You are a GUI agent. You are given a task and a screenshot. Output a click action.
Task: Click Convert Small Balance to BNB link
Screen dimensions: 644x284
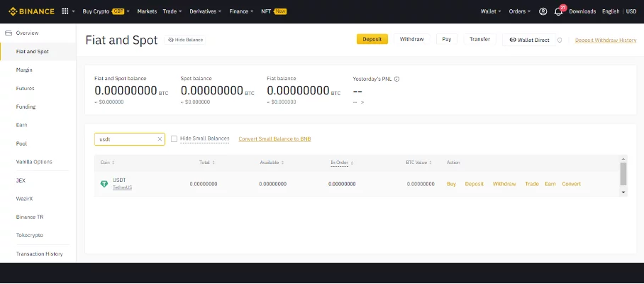[274, 139]
